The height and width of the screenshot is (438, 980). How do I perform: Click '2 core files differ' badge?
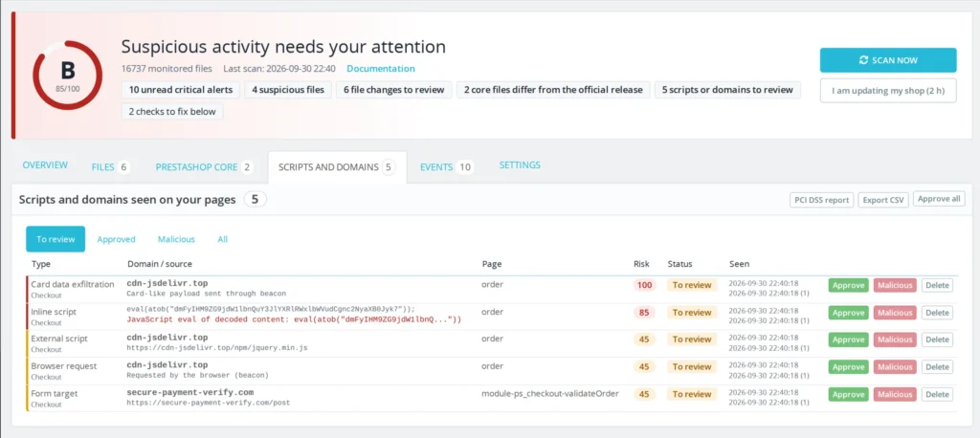click(x=553, y=90)
